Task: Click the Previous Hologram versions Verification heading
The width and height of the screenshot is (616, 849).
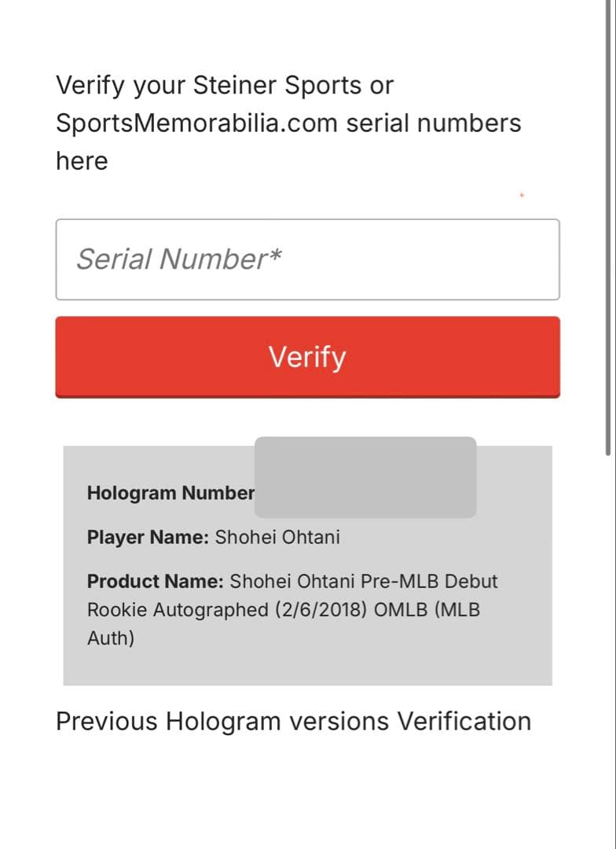Action: point(293,721)
